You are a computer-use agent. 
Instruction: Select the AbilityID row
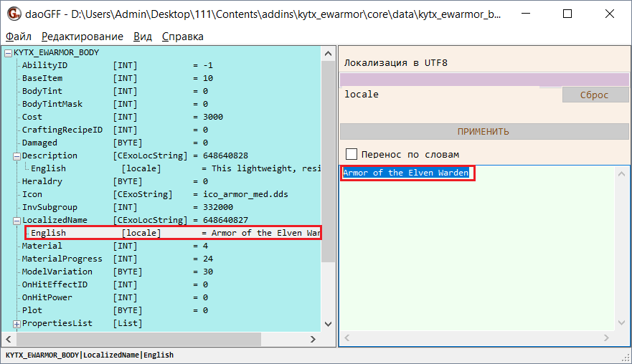[x=118, y=65]
